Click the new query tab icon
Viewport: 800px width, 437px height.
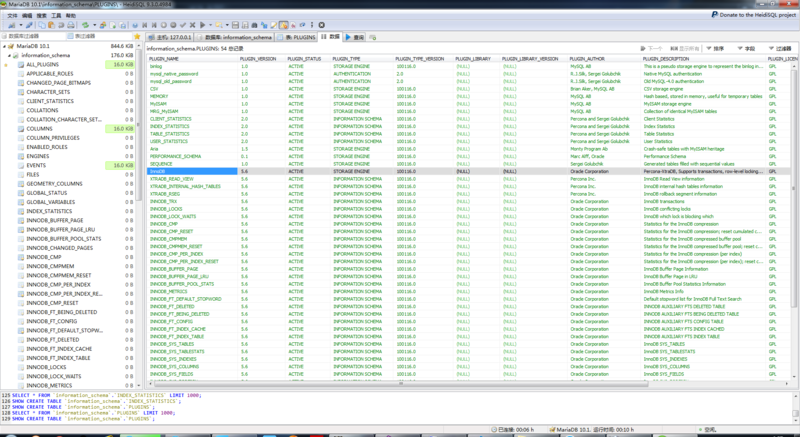click(x=372, y=37)
